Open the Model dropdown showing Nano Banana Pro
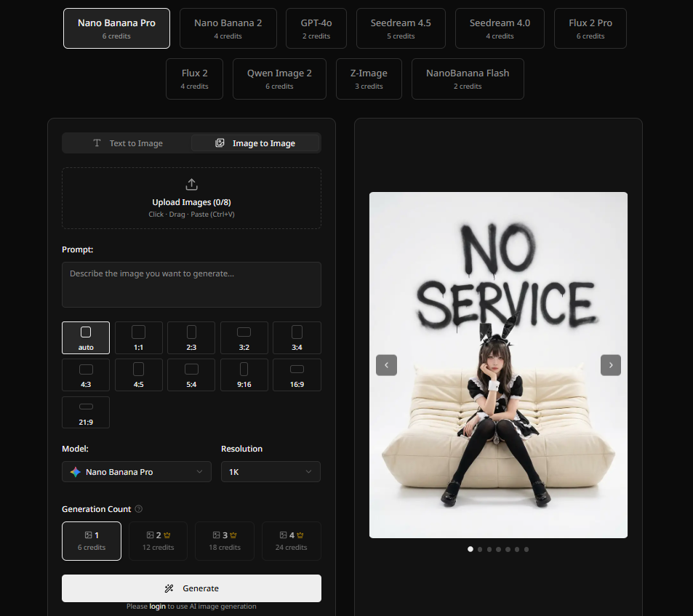This screenshot has height=616, width=693. click(x=137, y=472)
